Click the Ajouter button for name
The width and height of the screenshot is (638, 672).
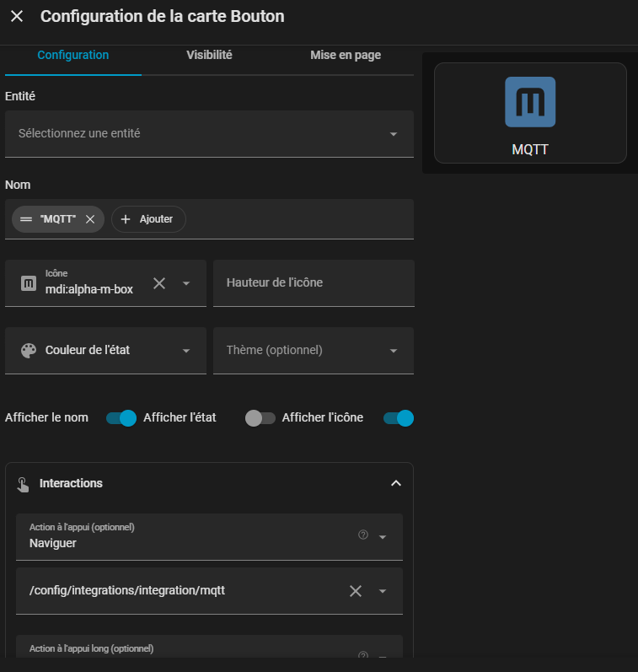coord(148,219)
